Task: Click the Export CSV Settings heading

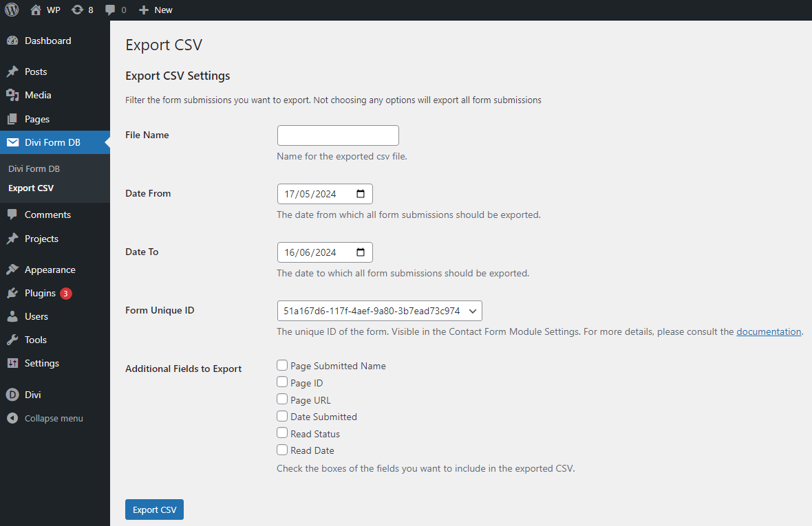Action: click(178, 76)
